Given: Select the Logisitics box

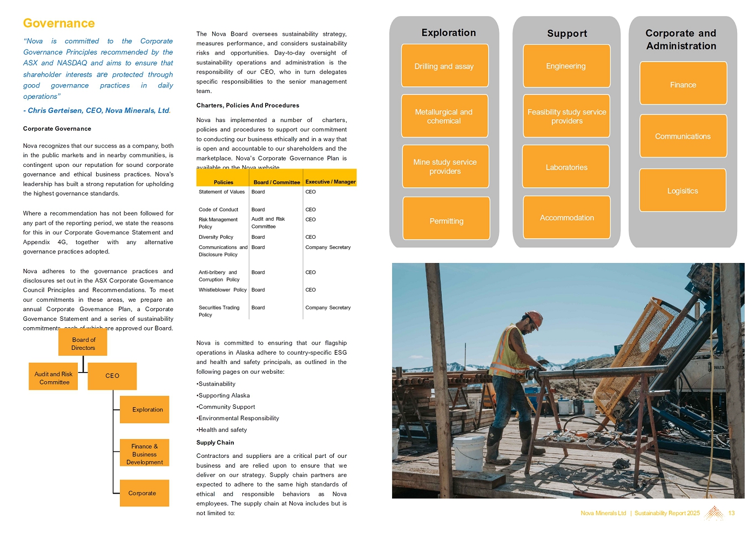Looking at the screenshot, I should pos(683,191).
